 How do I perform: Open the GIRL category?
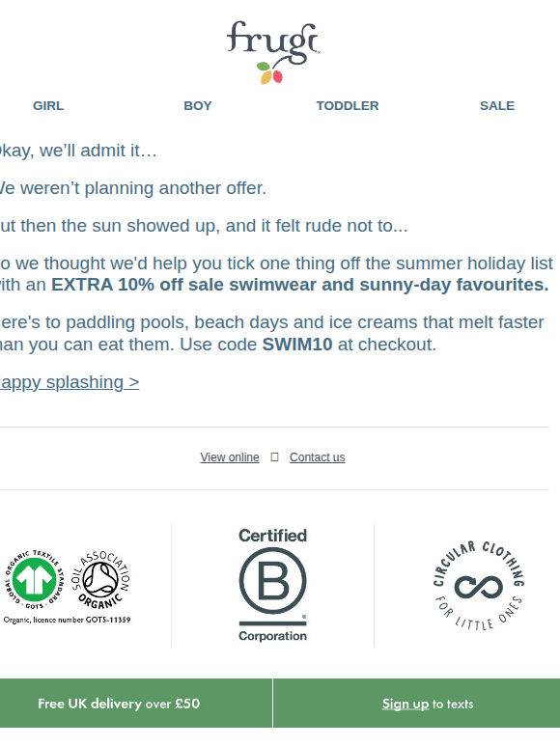coord(48,106)
